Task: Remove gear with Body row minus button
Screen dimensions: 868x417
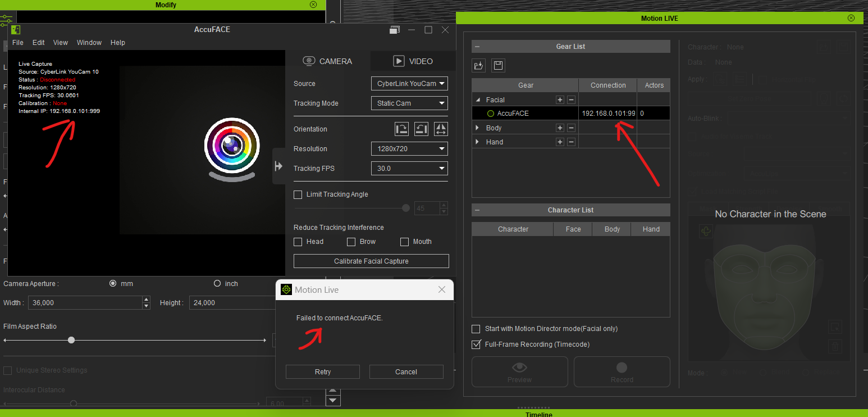Action: pyautogui.click(x=571, y=128)
